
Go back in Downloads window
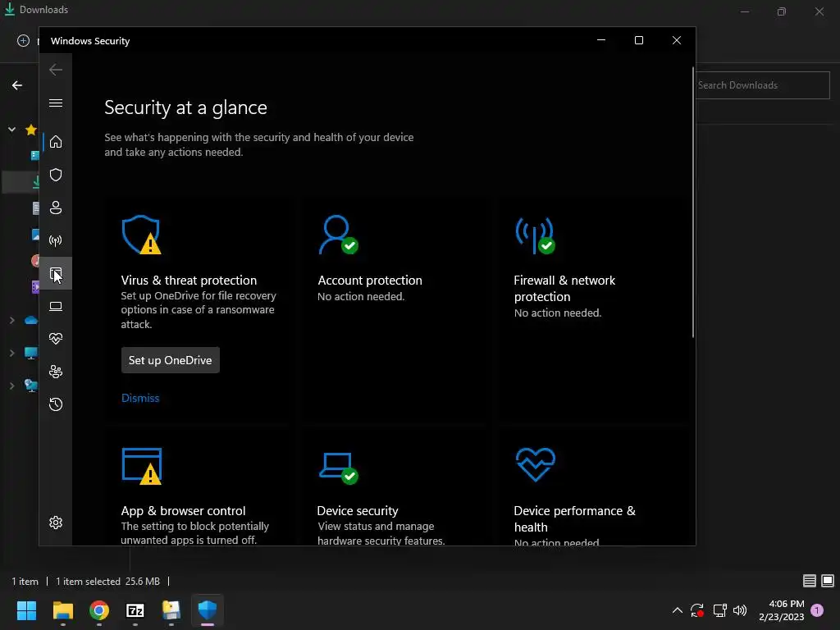tap(17, 85)
